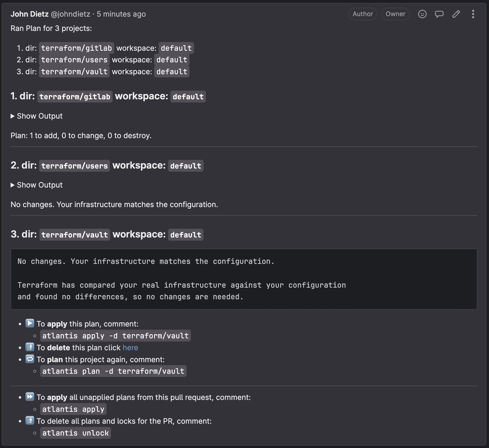Click heading 2 terraform/users code span
Image resolution: width=489 pixels, height=448 pixels.
click(75, 166)
